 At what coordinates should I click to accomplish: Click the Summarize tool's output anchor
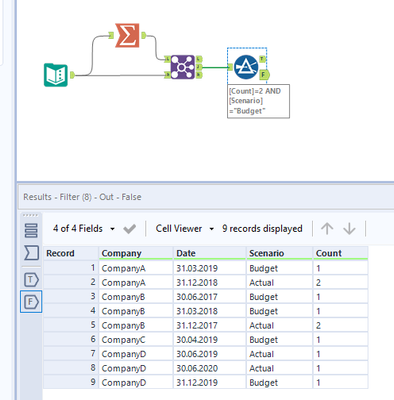pos(143,35)
